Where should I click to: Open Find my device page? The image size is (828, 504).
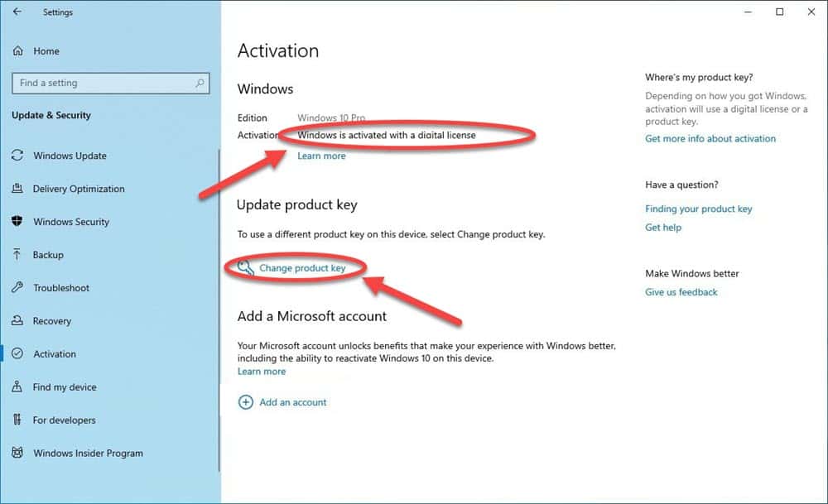point(65,386)
